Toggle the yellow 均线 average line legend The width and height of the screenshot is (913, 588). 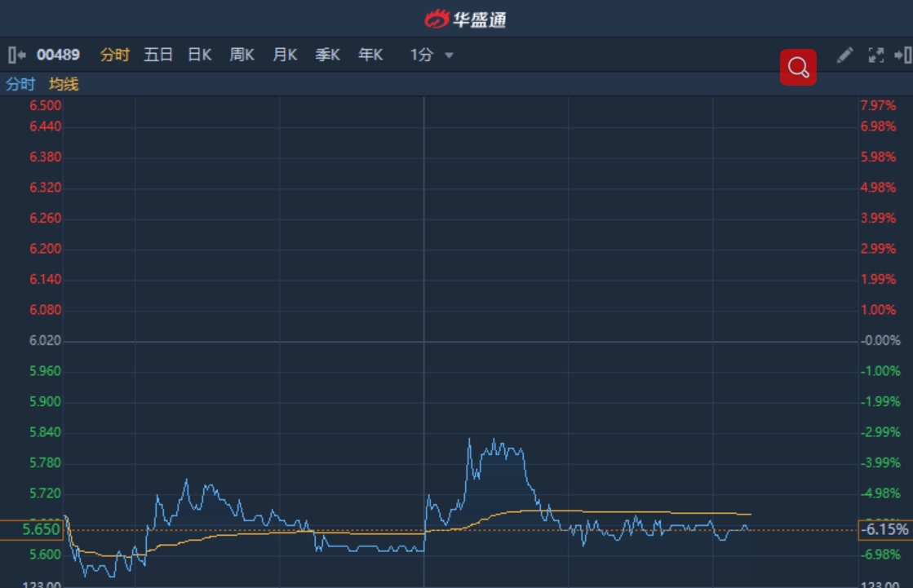[x=64, y=84]
